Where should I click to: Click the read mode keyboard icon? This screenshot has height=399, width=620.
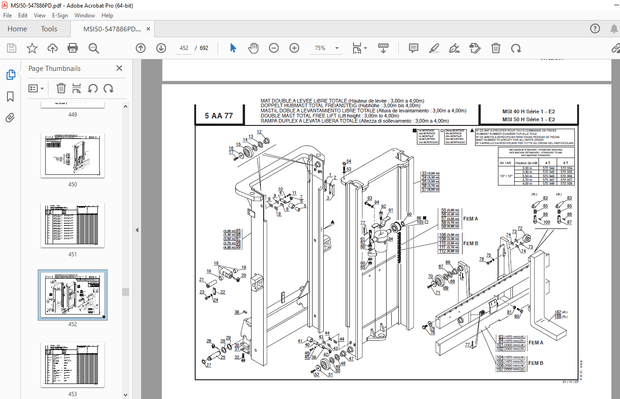coord(383,48)
